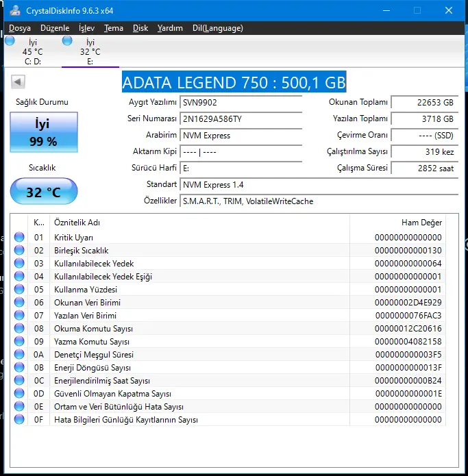Select the E: disk status orb
Viewport: 468px width, 476px height.
(x=67, y=40)
